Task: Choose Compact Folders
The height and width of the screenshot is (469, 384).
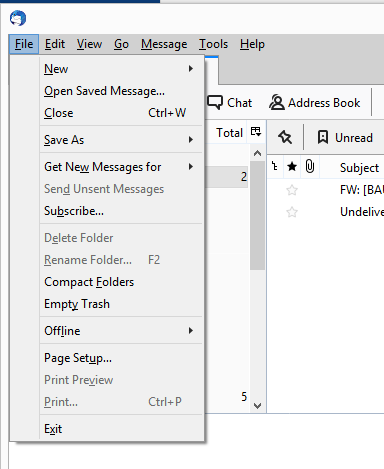Action: click(121, 282)
